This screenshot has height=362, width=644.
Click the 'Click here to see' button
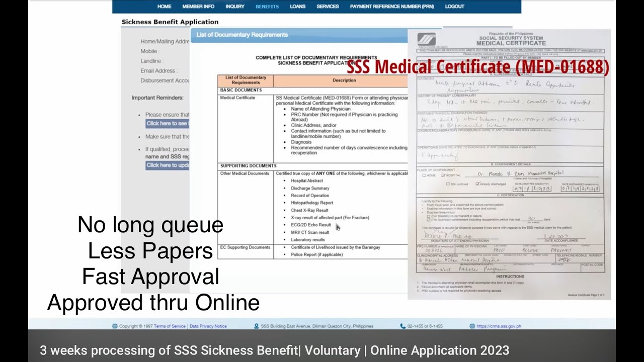(168, 124)
